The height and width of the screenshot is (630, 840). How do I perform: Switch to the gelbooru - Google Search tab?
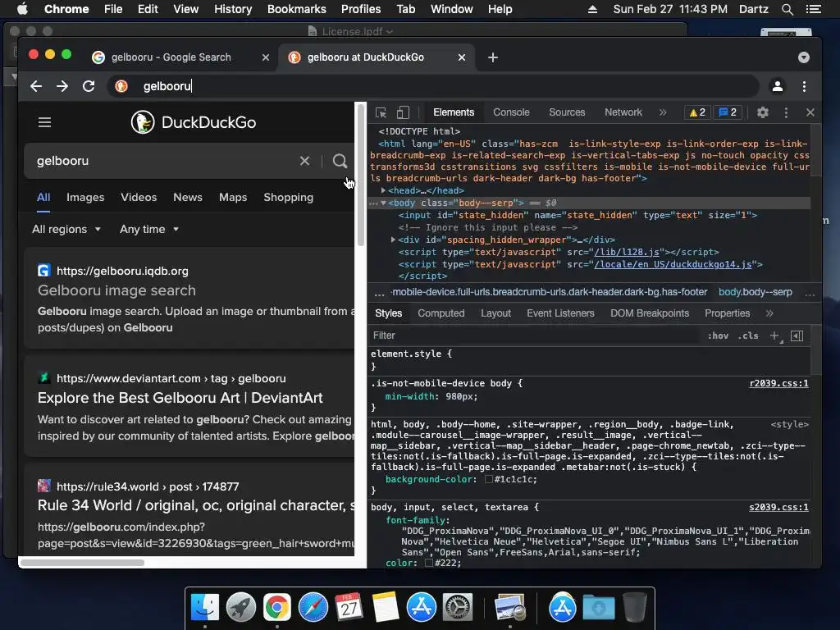click(180, 57)
